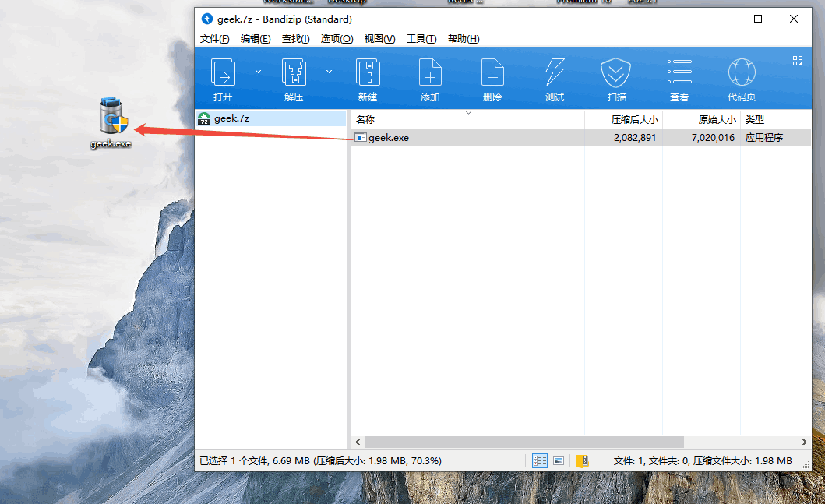Sort by the 原始大小 column header
Viewport: 825px width, 504px height.
701,119
